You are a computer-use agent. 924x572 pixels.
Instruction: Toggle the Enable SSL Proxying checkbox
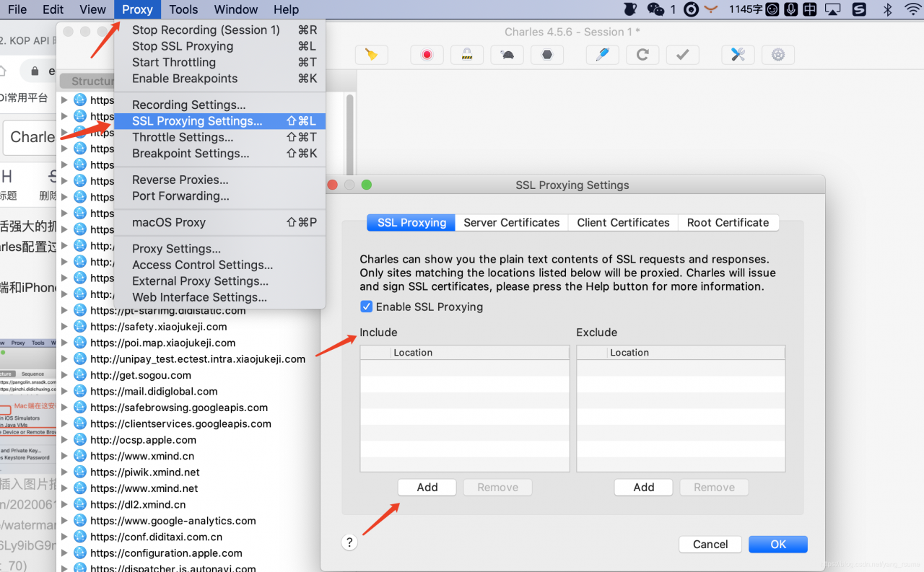coord(367,307)
